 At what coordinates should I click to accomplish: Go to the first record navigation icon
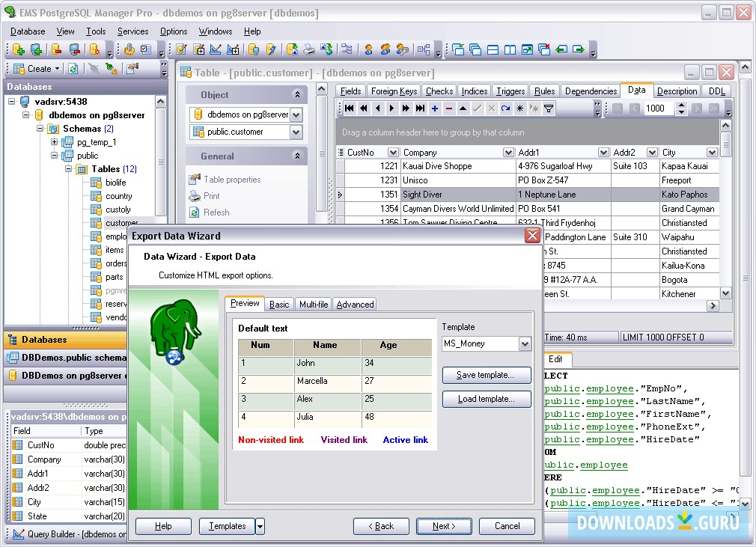(350, 109)
